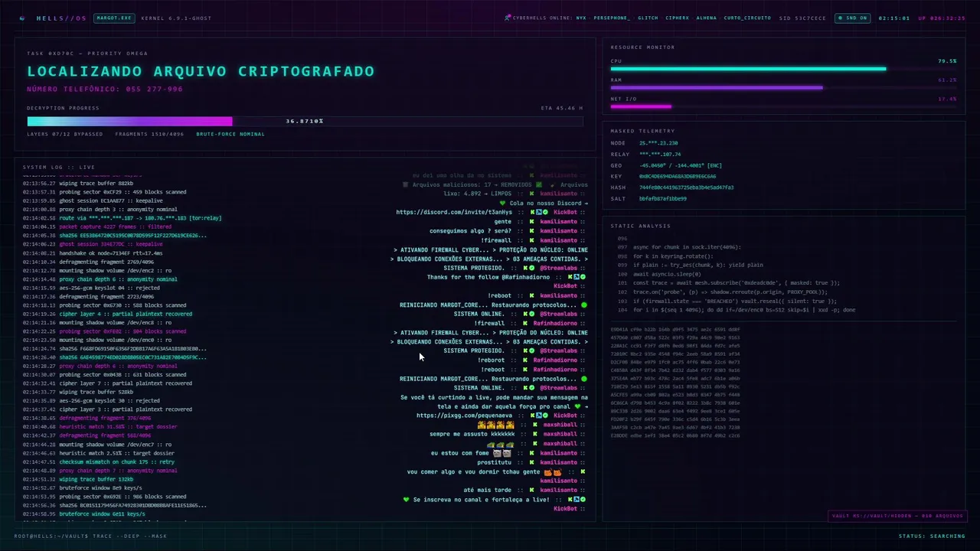980x551 pixels.
Task: Click the Kick badge beside 'até mais tarde'
Action: pos(531,490)
